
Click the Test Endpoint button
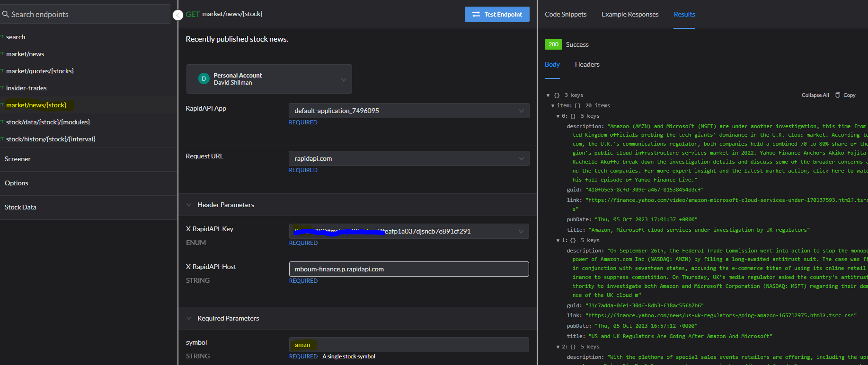pos(497,14)
